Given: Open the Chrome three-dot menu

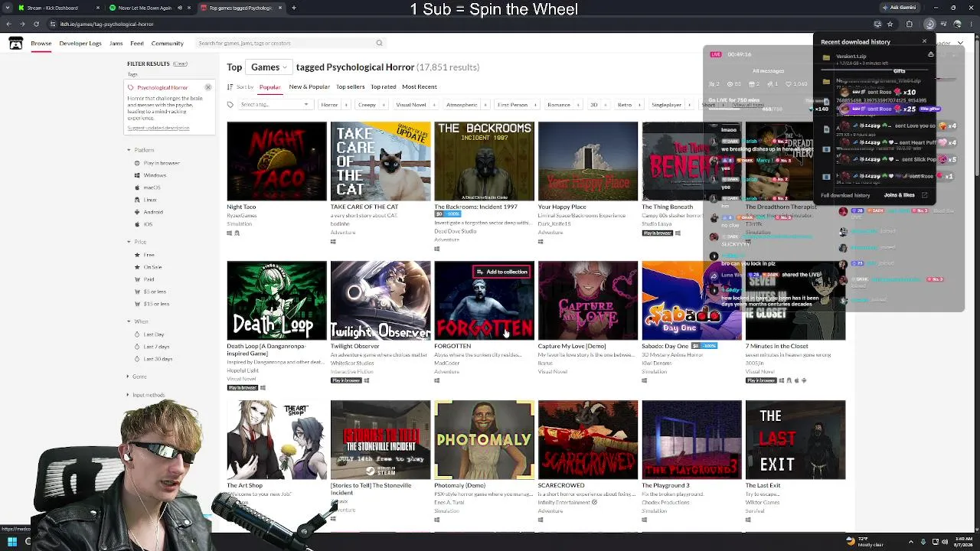Looking at the screenshot, I should tap(971, 24).
